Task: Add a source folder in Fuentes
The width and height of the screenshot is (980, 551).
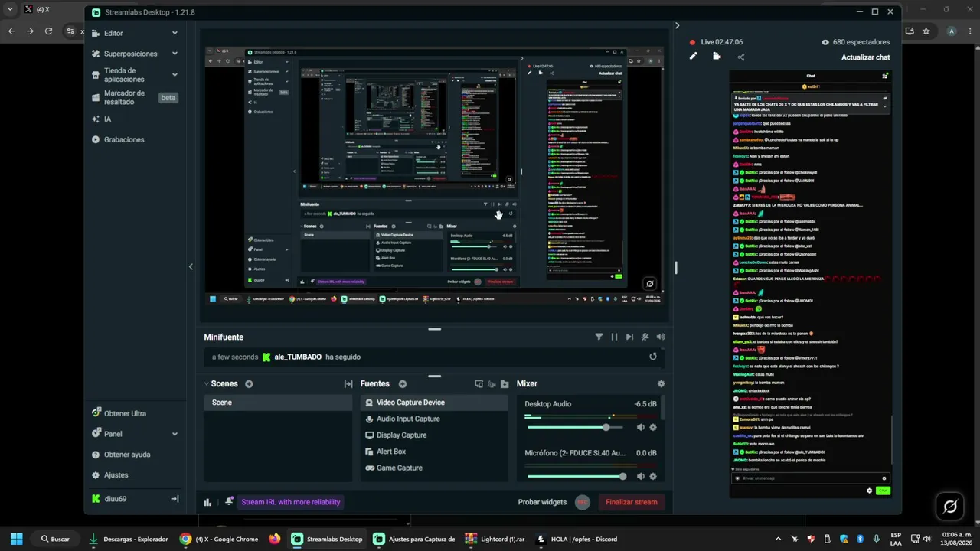Action: (505, 384)
